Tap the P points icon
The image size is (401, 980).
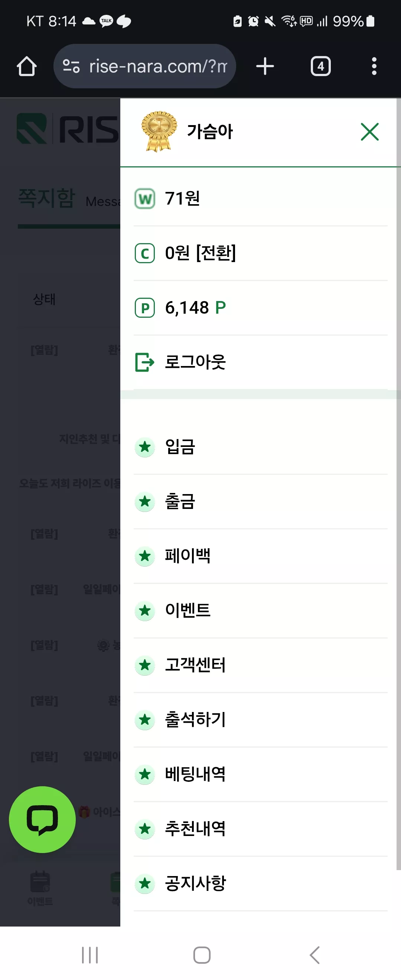(144, 308)
